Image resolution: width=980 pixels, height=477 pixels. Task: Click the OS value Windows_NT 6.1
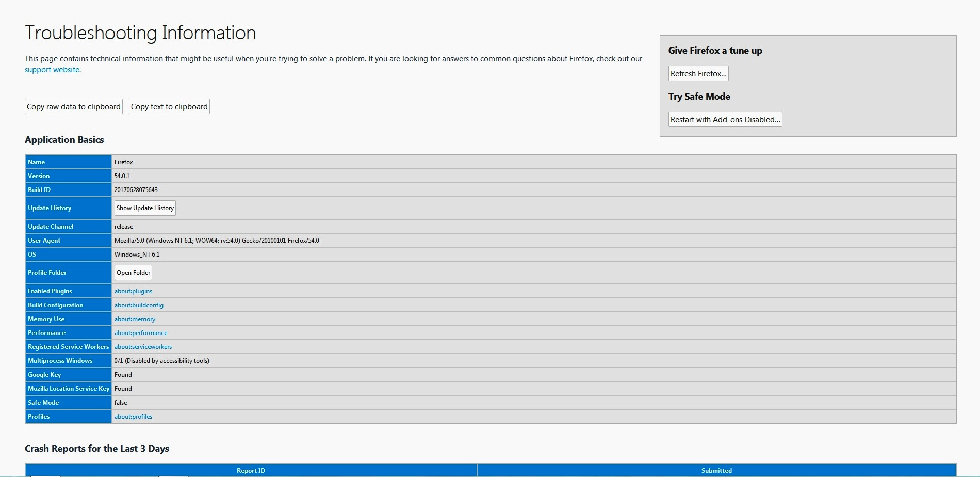[x=137, y=255]
